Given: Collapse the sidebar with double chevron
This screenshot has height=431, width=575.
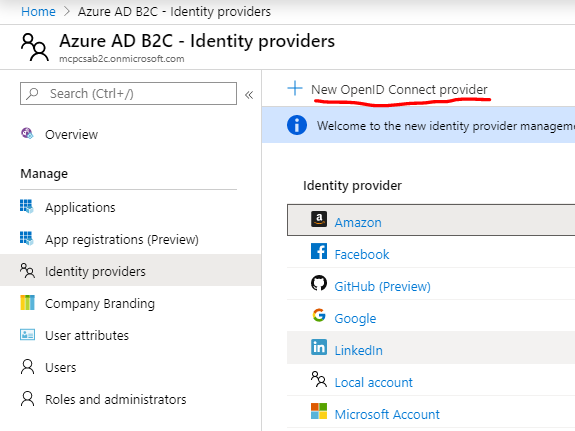Looking at the screenshot, I should point(249,95).
